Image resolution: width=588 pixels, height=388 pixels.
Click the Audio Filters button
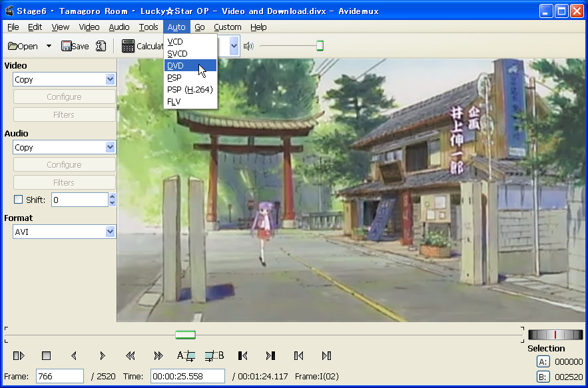(x=64, y=182)
